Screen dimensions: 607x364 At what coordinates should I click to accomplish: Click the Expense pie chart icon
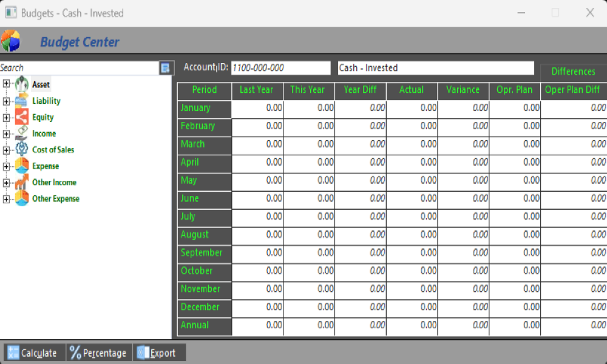22,166
